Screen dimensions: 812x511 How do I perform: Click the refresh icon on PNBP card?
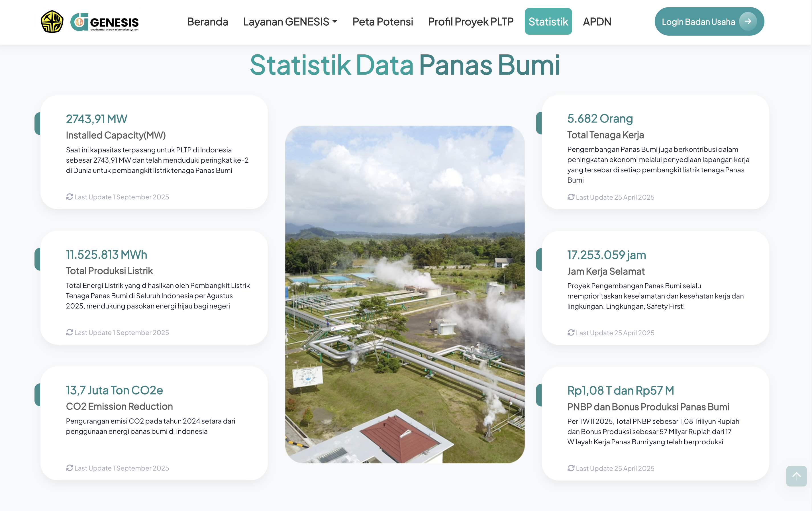point(571,468)
